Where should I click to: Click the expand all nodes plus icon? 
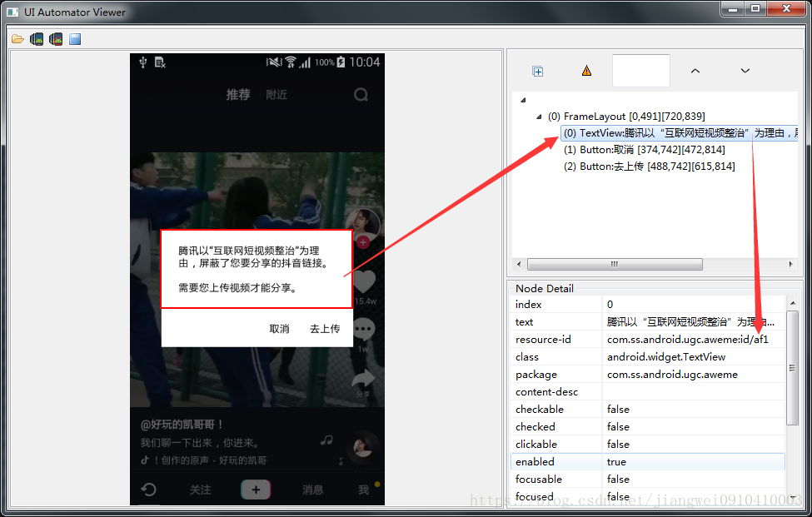coord(538,72)
